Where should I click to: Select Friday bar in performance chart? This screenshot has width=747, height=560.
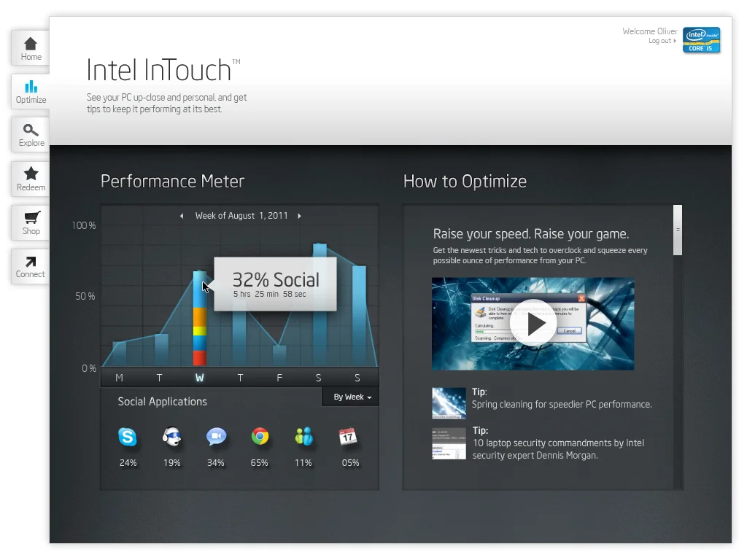(x=279, y=356)
